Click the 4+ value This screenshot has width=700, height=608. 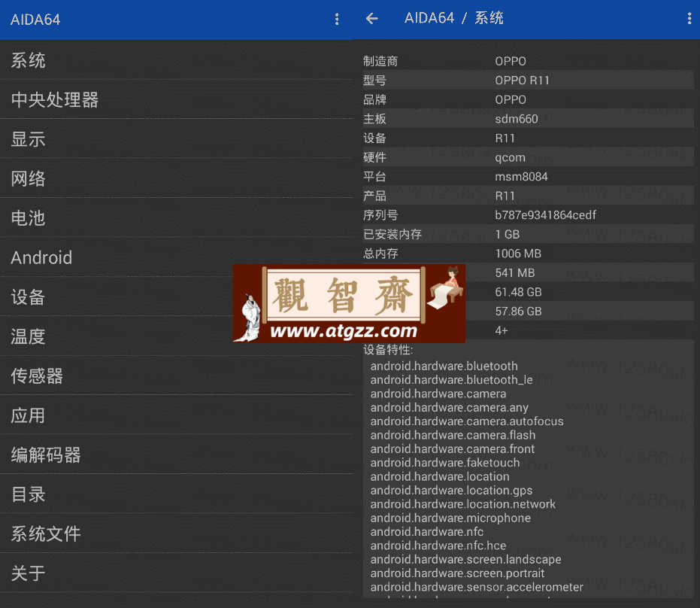tap(502, 330)
